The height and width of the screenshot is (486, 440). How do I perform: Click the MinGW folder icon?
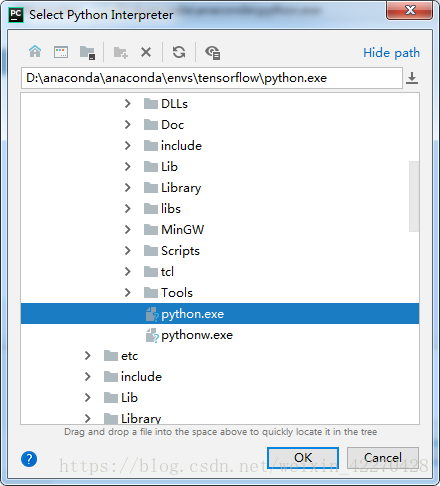point(151,230)
